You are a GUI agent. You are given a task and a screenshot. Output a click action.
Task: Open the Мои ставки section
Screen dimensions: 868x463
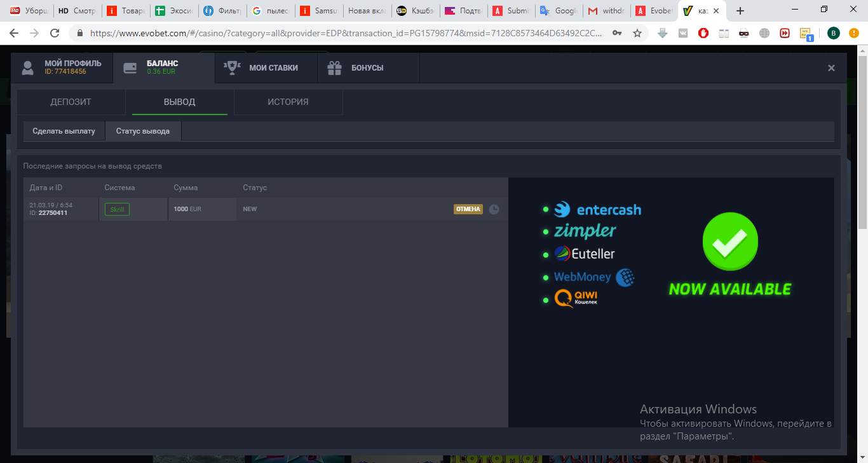tap(266, 67)
